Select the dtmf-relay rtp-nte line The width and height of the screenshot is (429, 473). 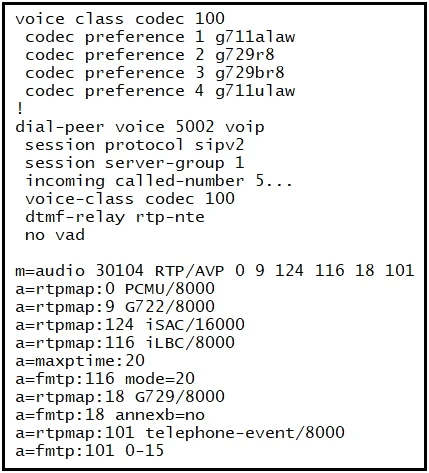pos(115,217)
